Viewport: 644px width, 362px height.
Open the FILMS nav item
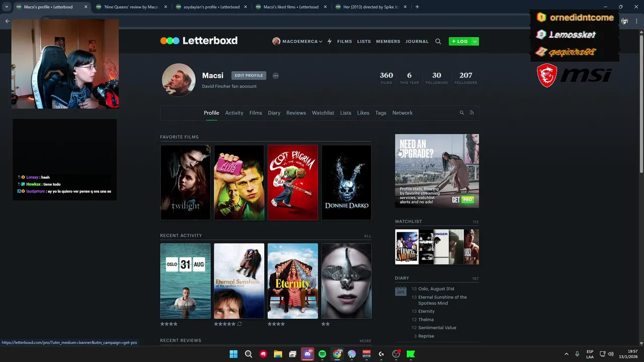[x=345, y=41]
